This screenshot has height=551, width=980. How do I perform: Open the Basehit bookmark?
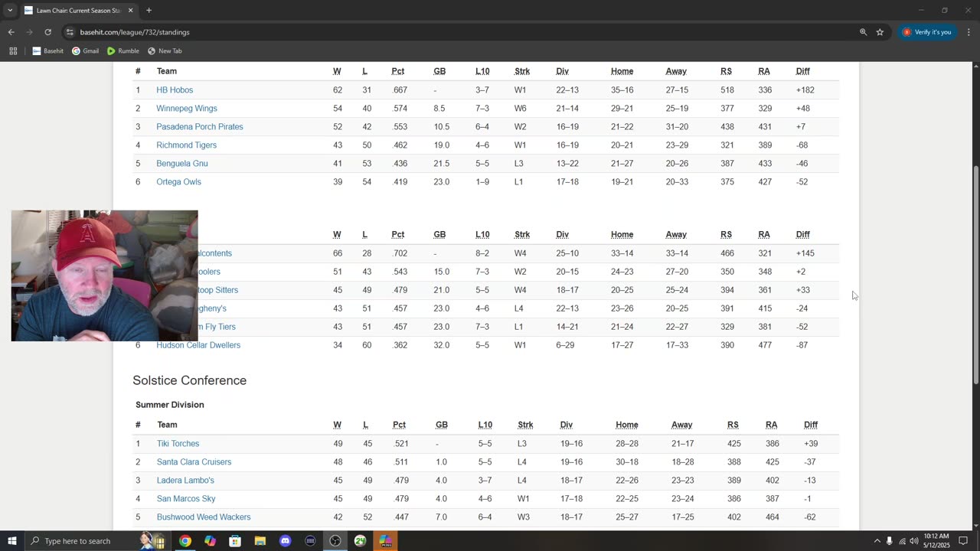click(x=48, y=51)
